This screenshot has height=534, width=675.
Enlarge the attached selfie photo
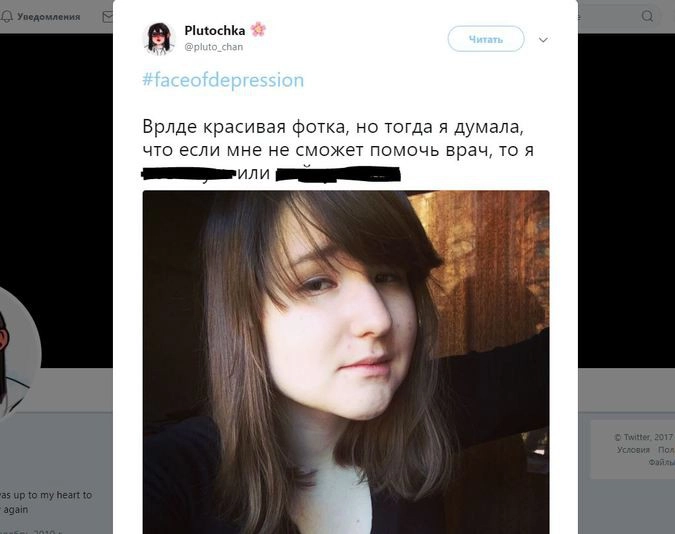tap(346, 362)
